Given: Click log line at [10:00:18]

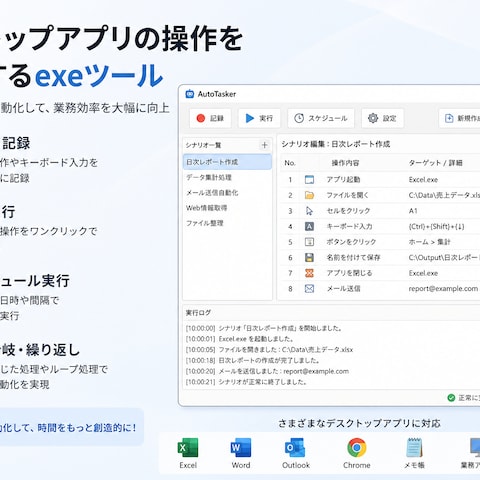Looking at the screenshot, I should [x=253, y=360].
